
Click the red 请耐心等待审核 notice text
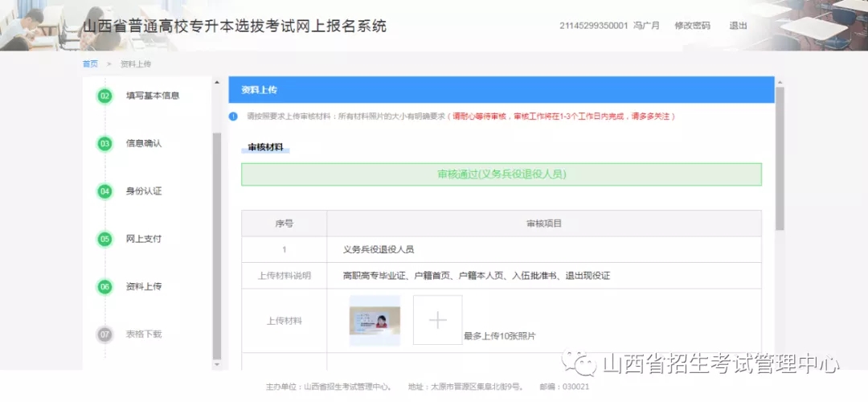point(563,117)
